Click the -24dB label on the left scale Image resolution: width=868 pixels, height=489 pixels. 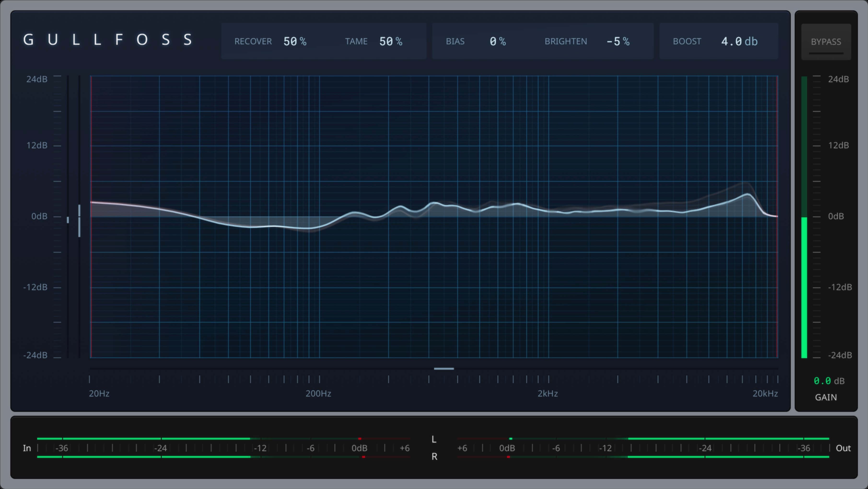(35, 355)
